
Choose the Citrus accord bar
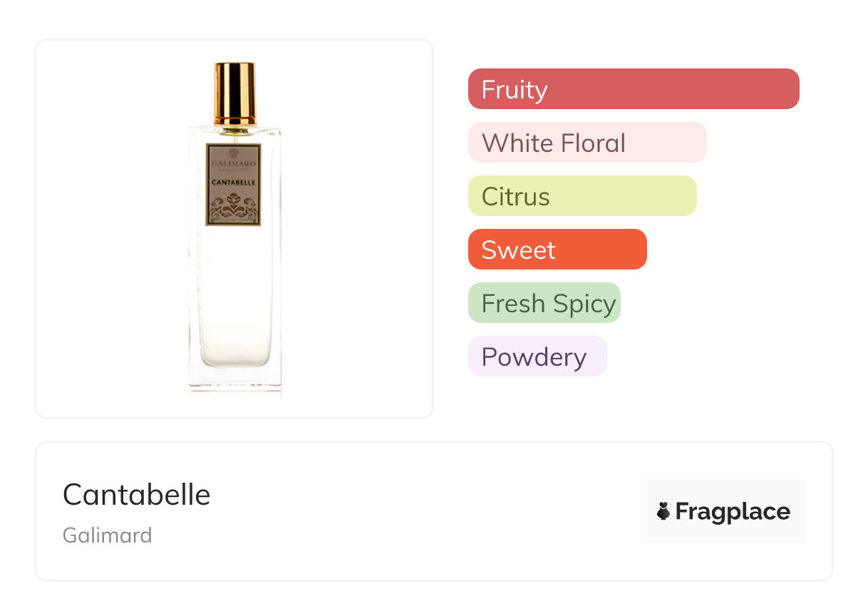(582, 196)
